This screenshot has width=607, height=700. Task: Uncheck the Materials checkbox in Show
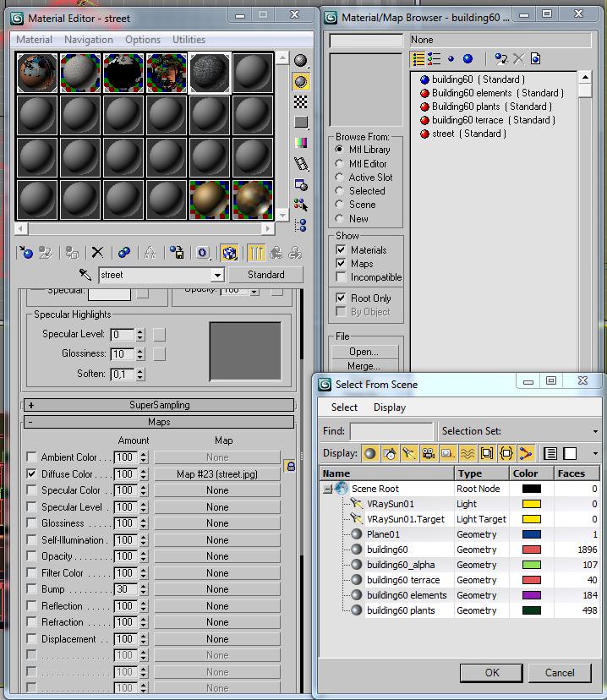341,249
